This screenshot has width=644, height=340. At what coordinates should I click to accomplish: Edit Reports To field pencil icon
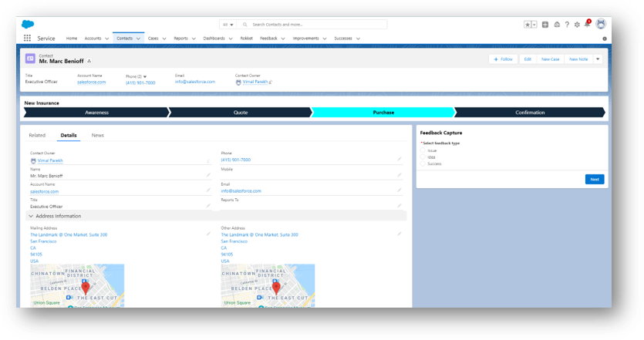pos(400,205)
